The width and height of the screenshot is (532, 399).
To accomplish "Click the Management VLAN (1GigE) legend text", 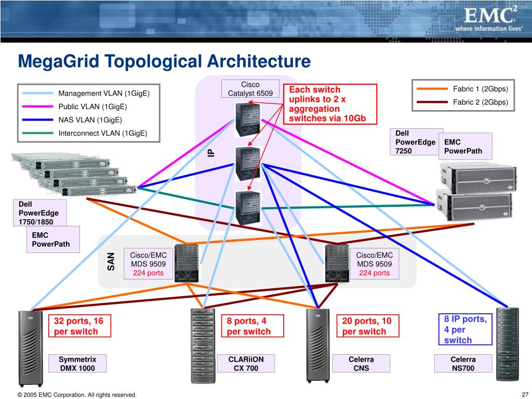I will tap(104, 94).
